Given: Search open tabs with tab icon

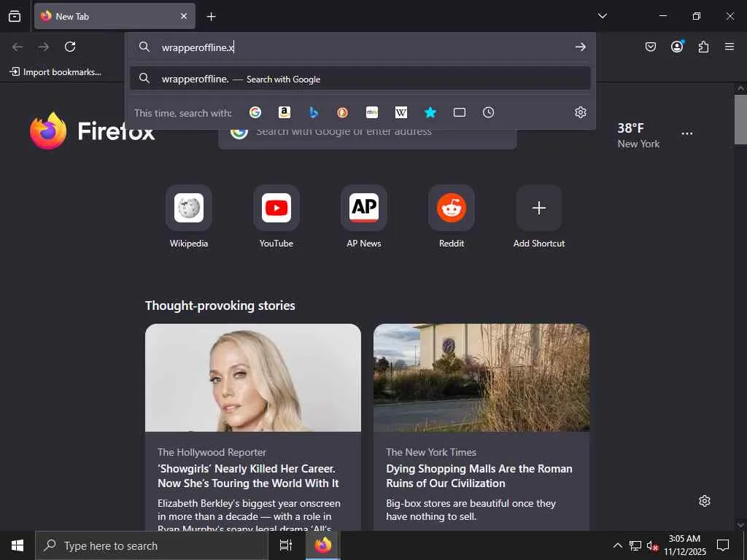Looking at the screenshot, I should pyautogui.click(x=460, y=112).
